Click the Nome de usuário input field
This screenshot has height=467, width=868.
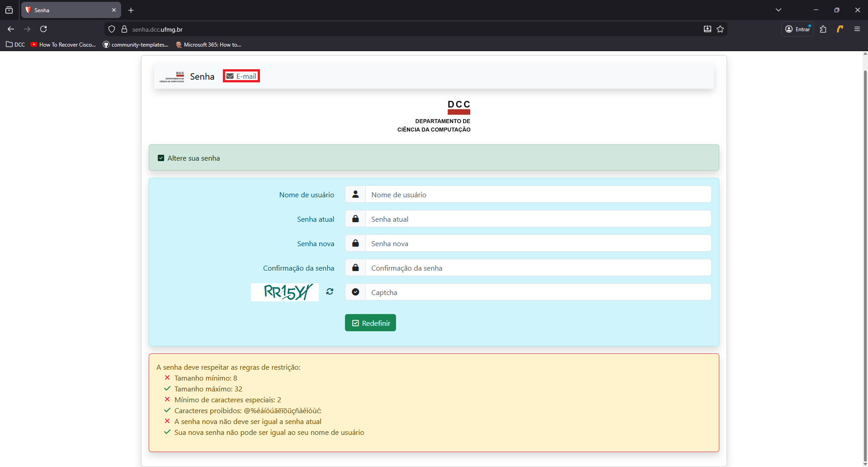[538, 195]
